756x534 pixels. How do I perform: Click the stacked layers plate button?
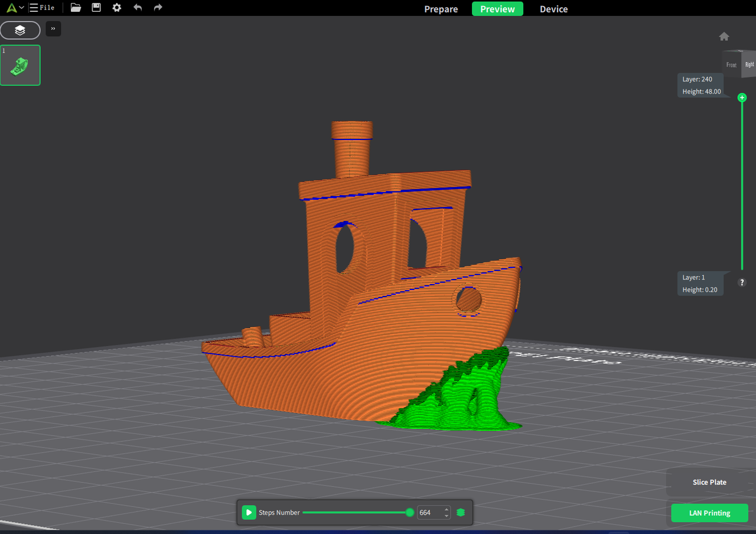pyautogui.click(x=20, y=30)
